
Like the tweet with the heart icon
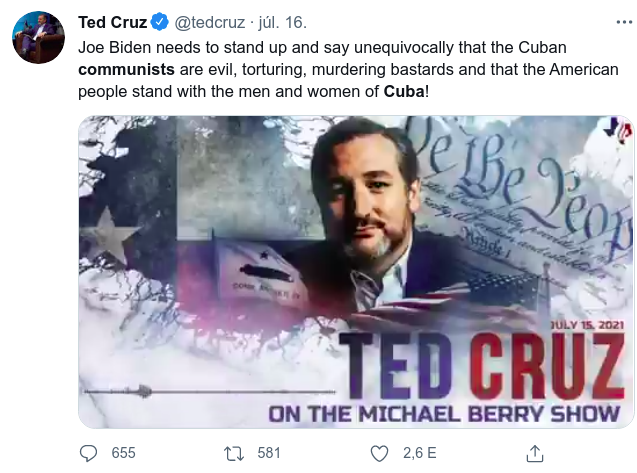[x=379, y=453]
